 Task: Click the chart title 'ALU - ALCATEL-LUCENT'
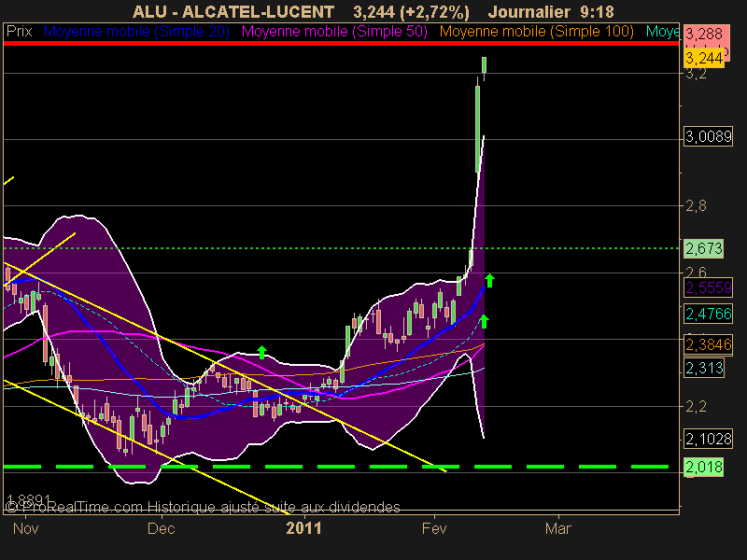[233, 11]
